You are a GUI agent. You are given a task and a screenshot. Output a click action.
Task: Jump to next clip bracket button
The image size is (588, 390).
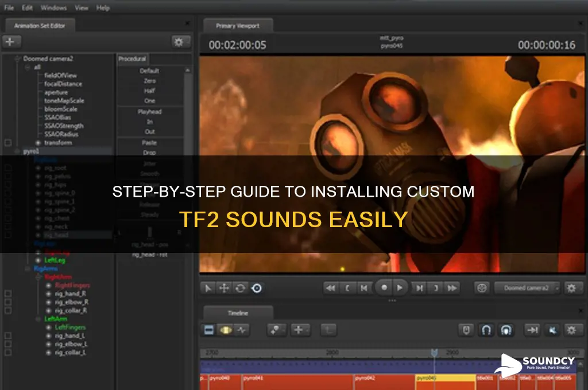click(436, 288)
